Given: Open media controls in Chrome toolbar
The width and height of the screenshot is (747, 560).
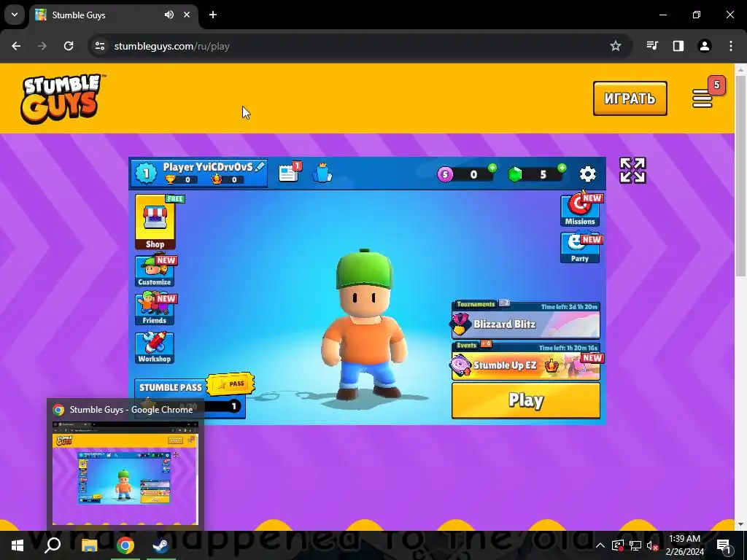Looking at the screenshot, I should [x=652, y=46].
